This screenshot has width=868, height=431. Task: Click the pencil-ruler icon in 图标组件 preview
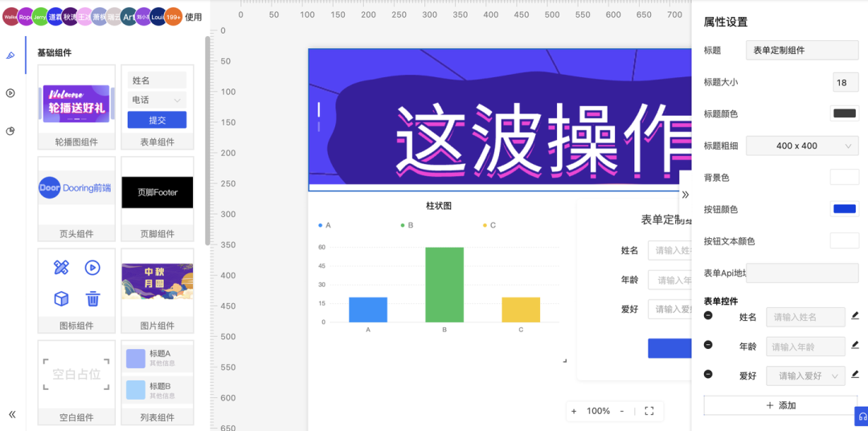coord(61,268)
